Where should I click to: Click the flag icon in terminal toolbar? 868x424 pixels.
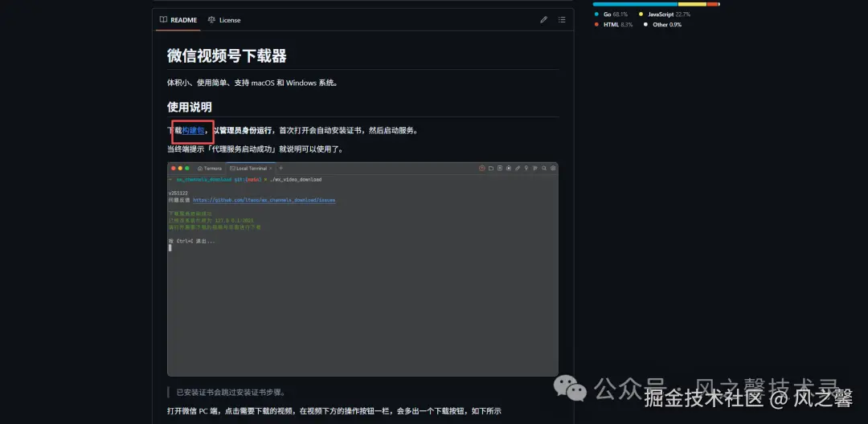(x=535, y=168)
